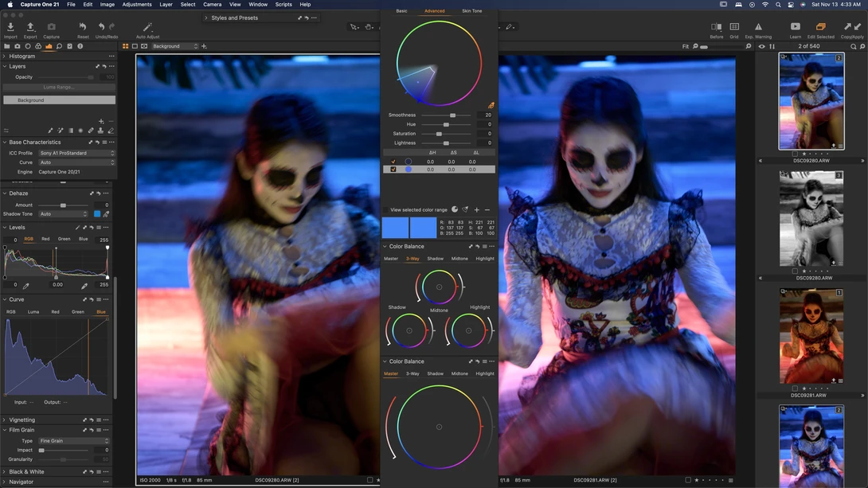Click the Copy/Apply arrows icon
The width and height of the screenshot is (868, 488).
[x=853, y=26]
